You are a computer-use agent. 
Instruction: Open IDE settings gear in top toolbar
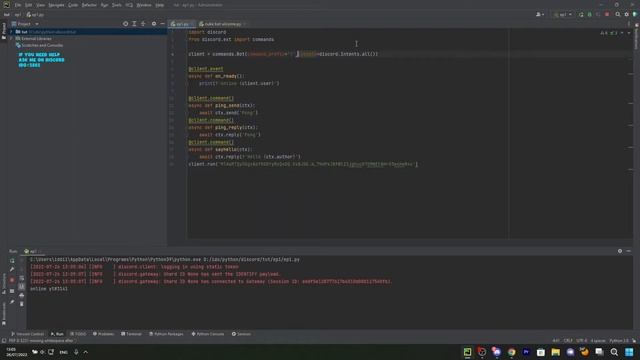(x=627, y=14)
